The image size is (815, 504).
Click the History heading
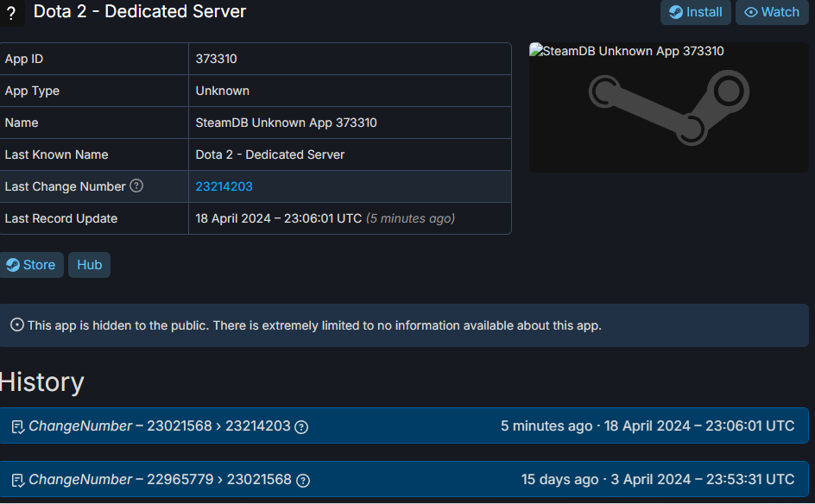42,382
